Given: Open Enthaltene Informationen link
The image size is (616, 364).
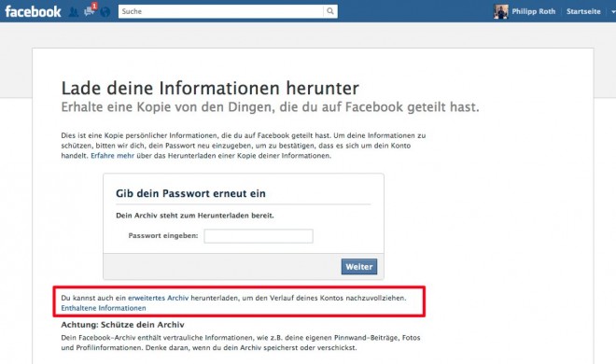Looking at the screenshot, I should (104, 308).
